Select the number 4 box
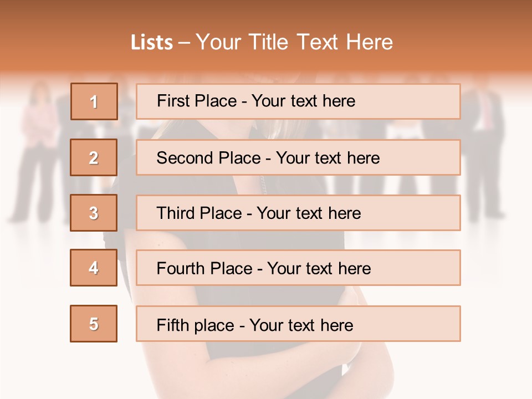Screen dimensions: 532x399 [94, 268]
